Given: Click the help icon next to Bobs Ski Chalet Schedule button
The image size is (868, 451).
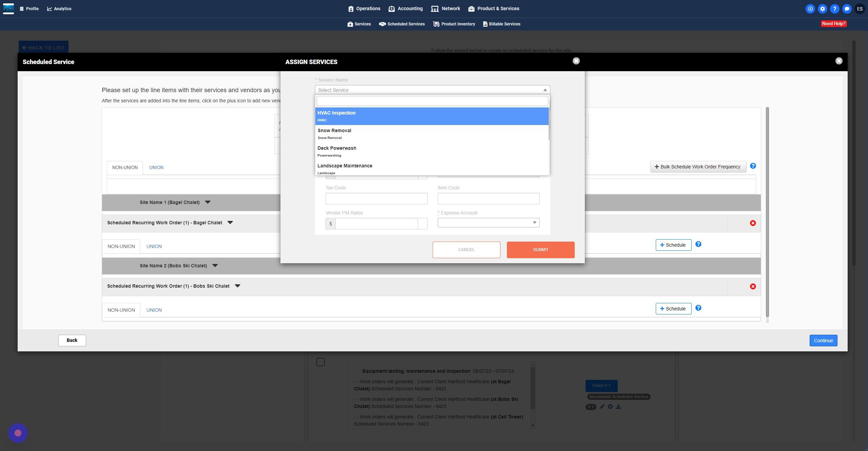Looking at the screenshot, I should (698, 308).
